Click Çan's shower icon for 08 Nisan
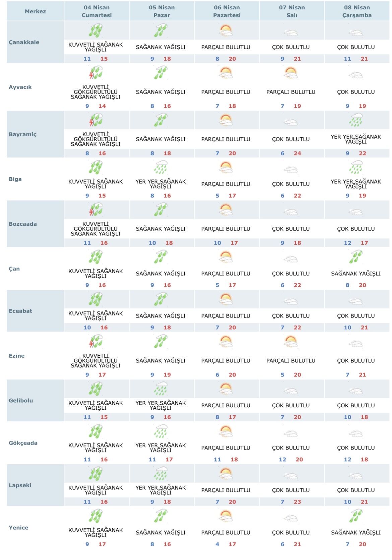The height and width of the screenshot is (560, 392). pyautogui.click(x=356, y=257)
